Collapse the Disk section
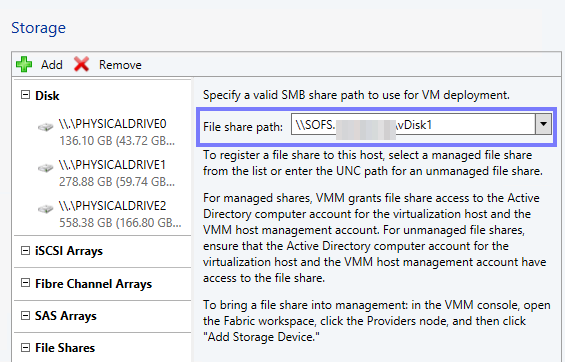Viewport: 565px width, 362px height. tap(25, 95)
